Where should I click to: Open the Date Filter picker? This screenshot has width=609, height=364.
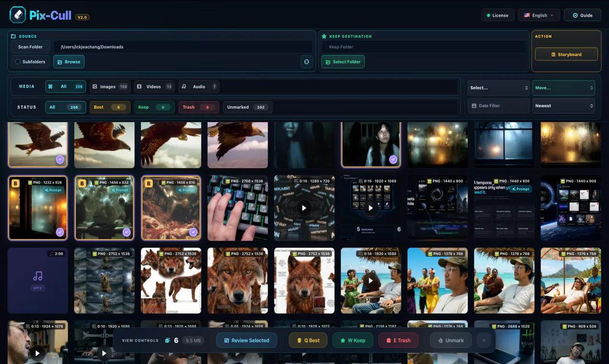(499, 106)
